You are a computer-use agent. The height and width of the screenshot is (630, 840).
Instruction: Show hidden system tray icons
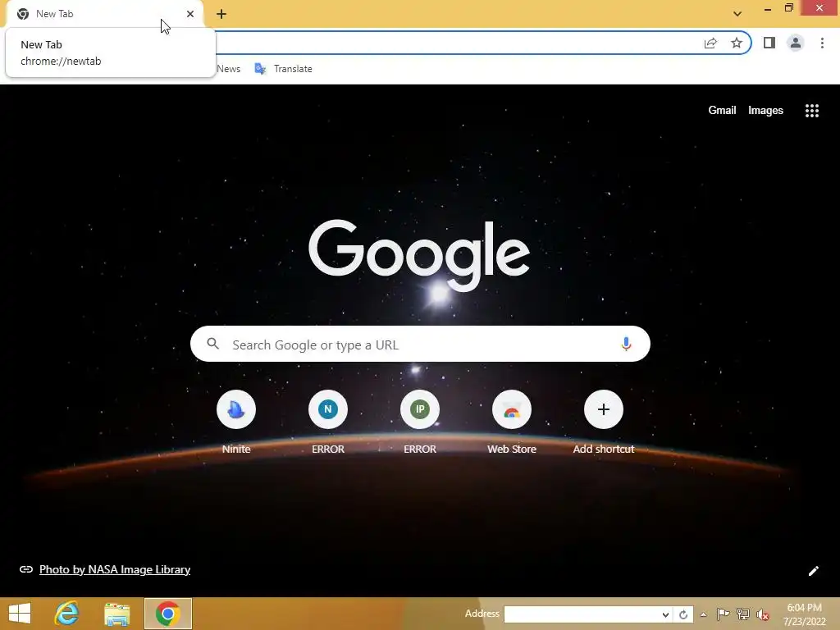pyautogui.click(x=703, y=614)
